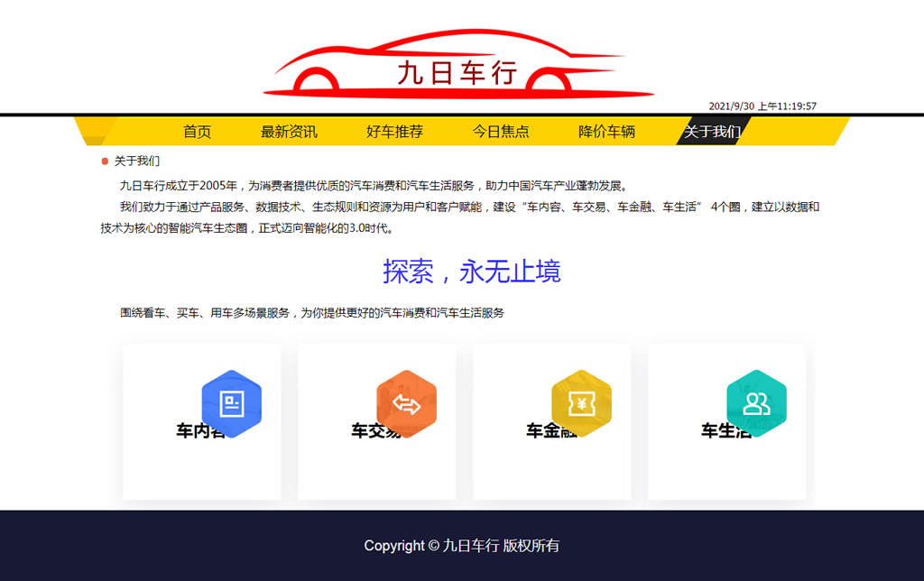Open the 降价车辆 navigation item
The image size is (924, 581).
click(606, 132)
